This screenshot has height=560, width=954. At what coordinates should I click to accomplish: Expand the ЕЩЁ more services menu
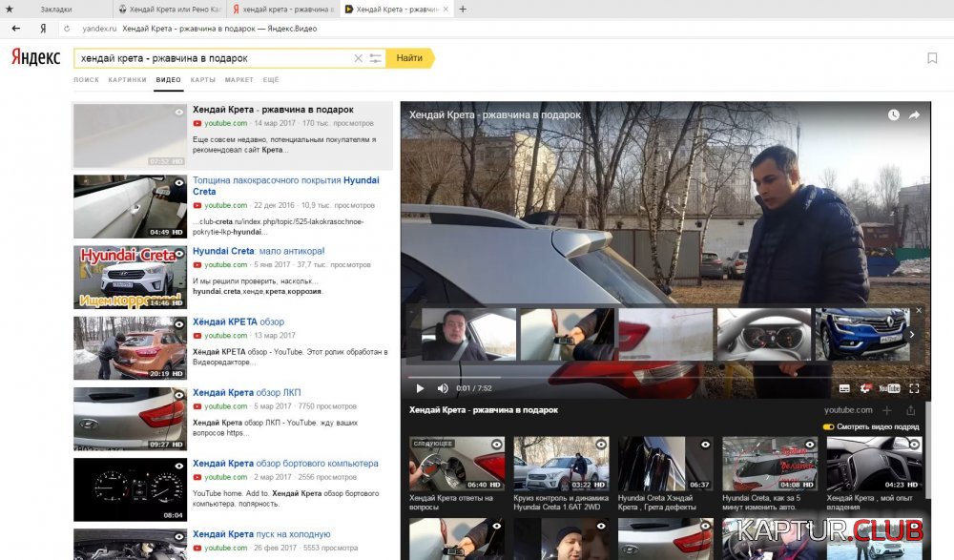[271, 80]
